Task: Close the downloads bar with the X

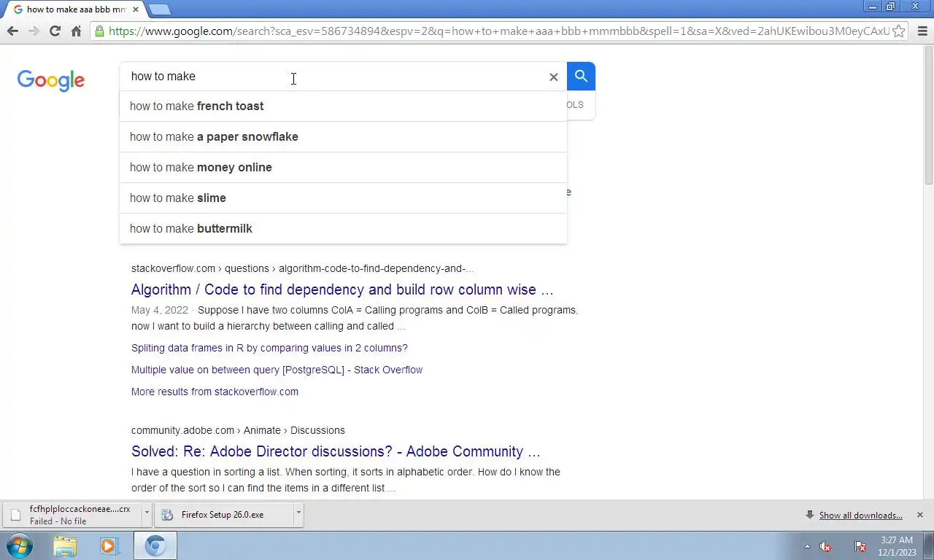Action: (x=919, y=515)
